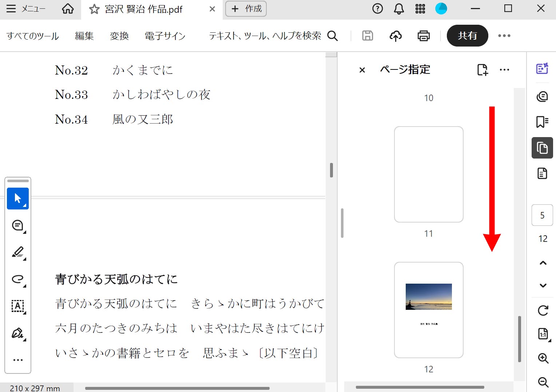
Task: Click the page number field showing 5
Action: pyautogui.click(x=542, y=215)
